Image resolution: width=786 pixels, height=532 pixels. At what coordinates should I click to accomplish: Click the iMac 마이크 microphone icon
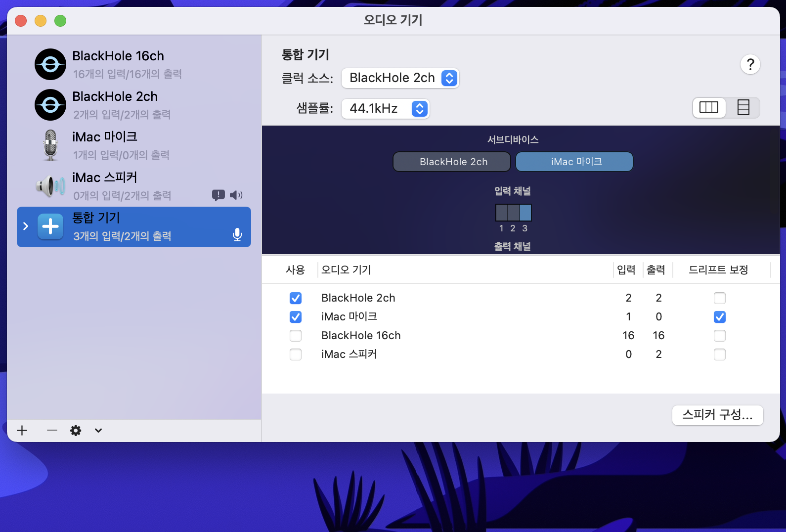point(50,145)
